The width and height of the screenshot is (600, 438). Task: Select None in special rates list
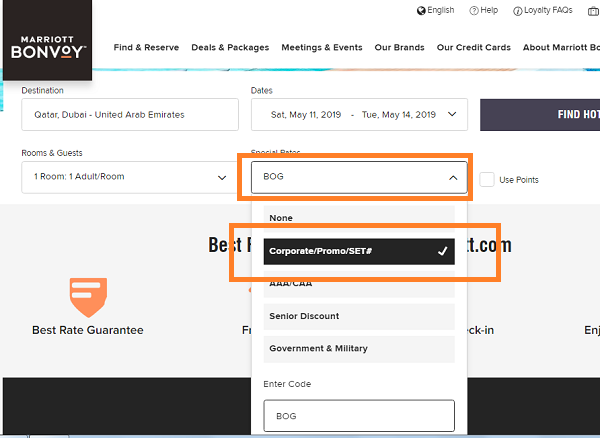point(359,218)
